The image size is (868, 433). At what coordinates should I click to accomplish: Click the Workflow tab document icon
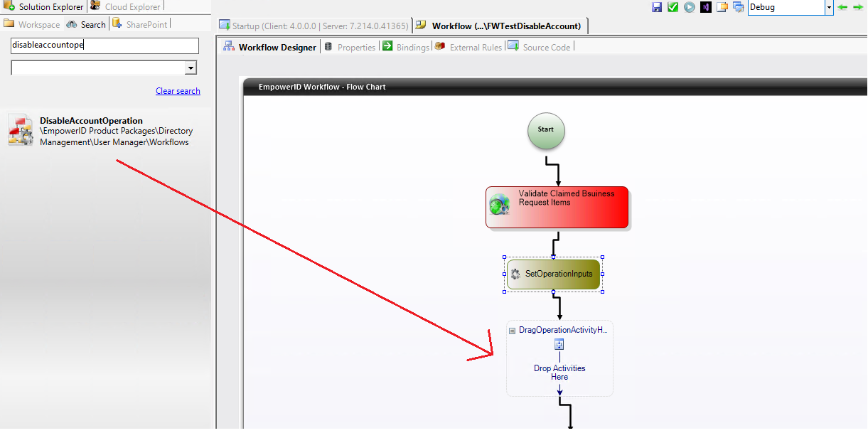[x=421, y=25]
